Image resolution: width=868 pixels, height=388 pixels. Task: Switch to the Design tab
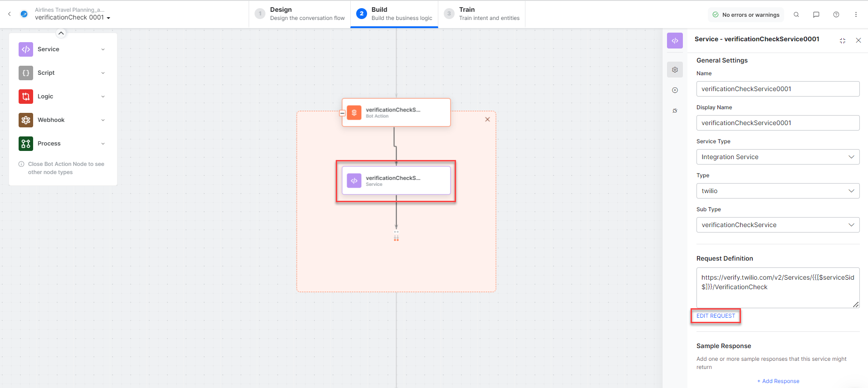coord(300,14)
